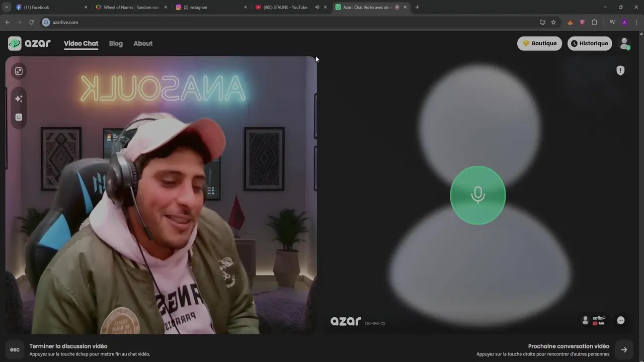Click 'Terminer la discussion vidéo' text
Viewport: 644px width, 362px height.
(68, 346)
